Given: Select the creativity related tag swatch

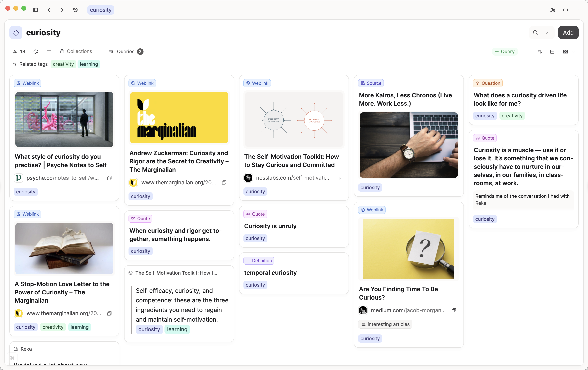Looking at the screenshot, I should pos(63,64).
